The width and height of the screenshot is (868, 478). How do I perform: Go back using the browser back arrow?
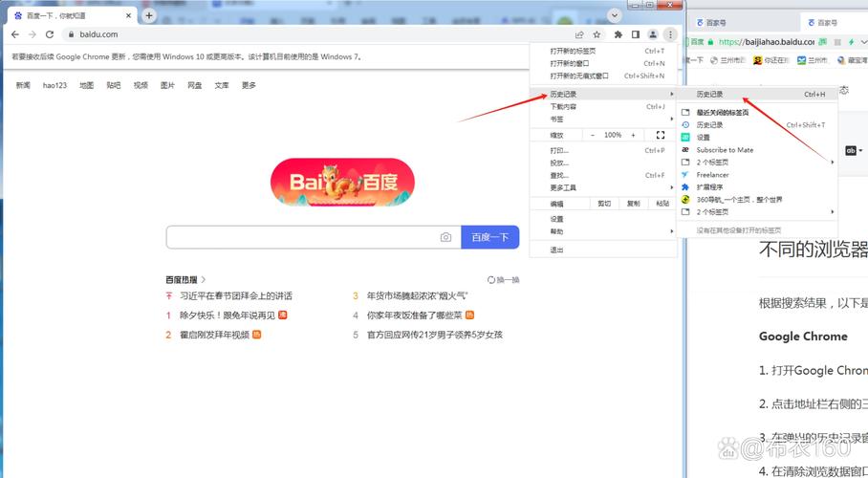15,34
